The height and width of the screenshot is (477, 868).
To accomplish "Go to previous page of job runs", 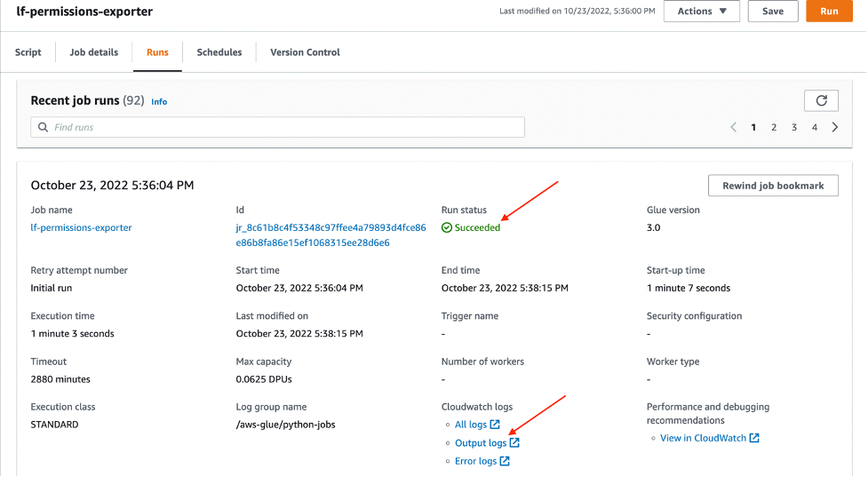I will click(734, 127).
